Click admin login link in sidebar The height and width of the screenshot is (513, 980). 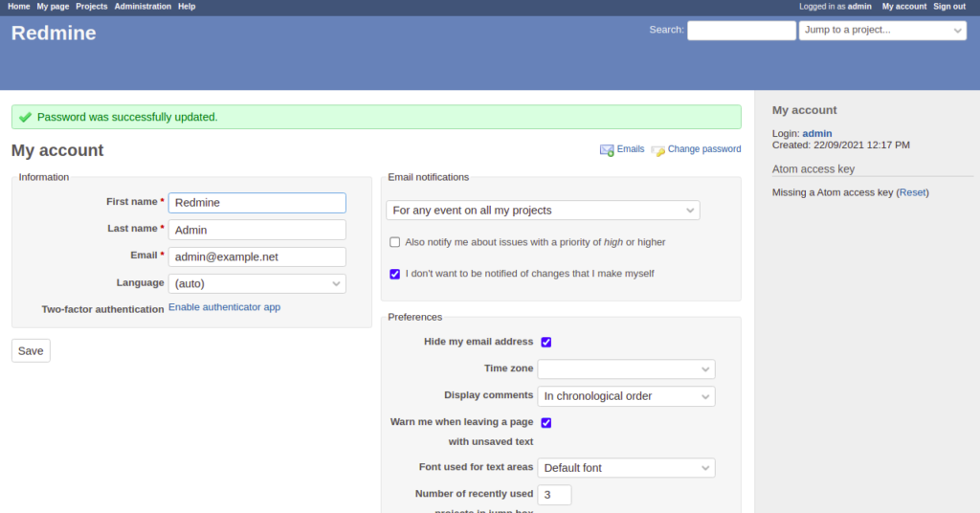(x=817, y=133)
